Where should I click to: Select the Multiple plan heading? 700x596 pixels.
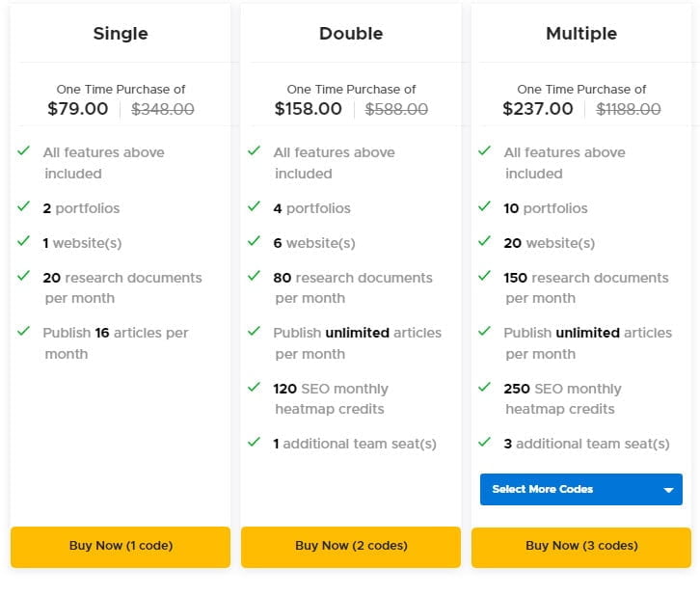[581, 34]
